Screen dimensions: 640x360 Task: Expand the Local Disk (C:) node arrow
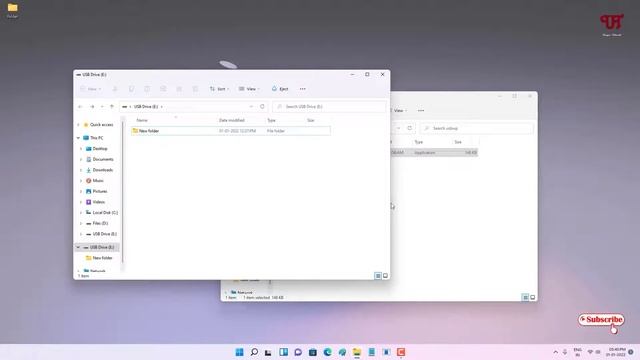[81, 213]
